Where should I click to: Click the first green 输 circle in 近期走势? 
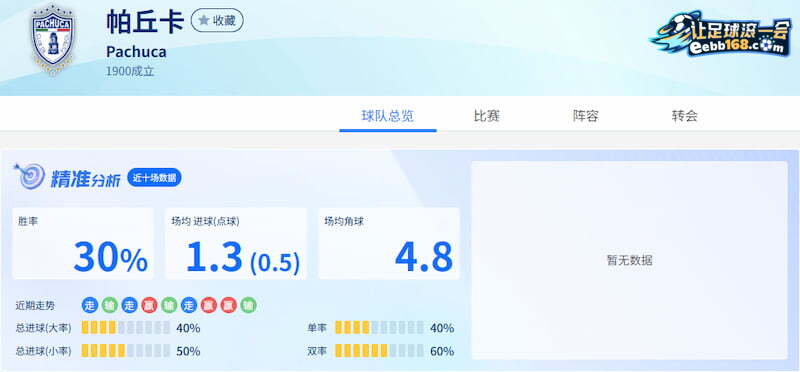110,305
